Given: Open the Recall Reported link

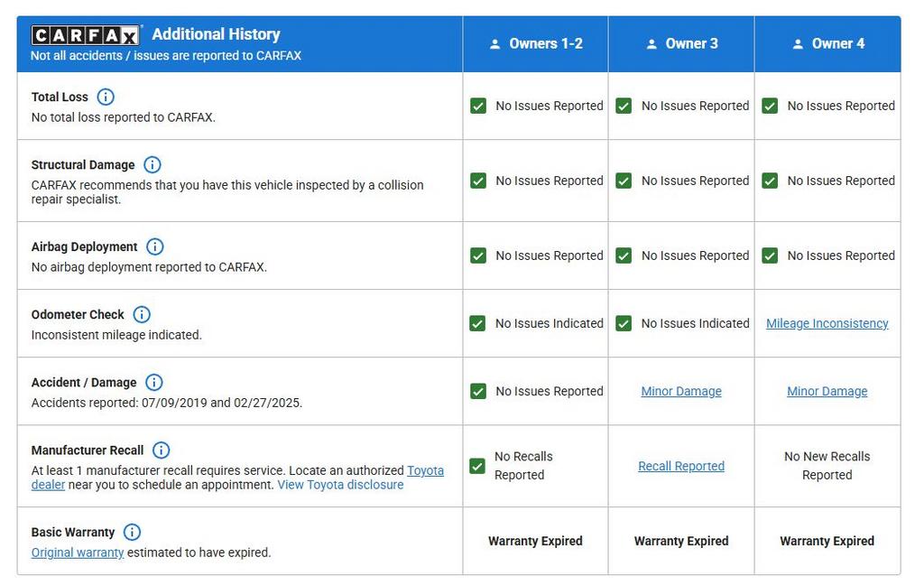Looking at the screenshot, I should click(x=681, y=466).
